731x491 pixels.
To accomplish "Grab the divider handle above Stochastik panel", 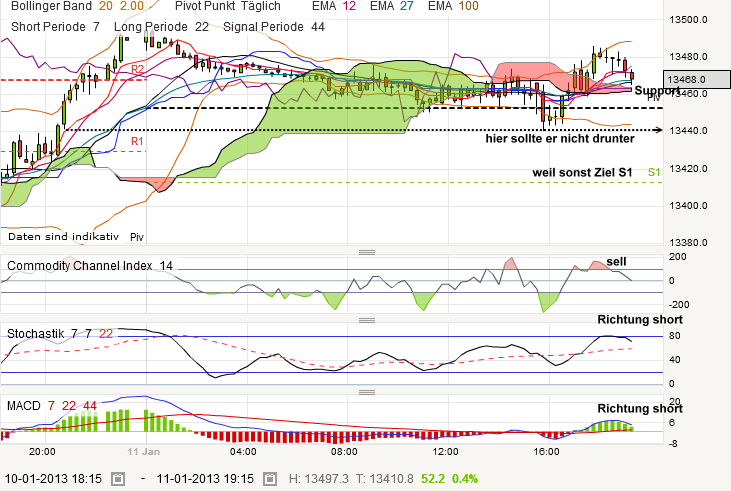I will (367, 320).
